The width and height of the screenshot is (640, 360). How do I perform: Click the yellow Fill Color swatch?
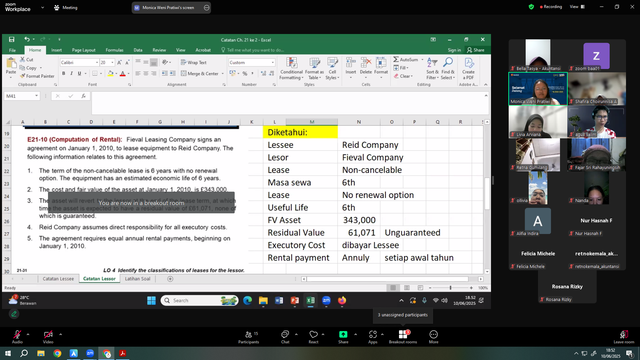[110, 73]
